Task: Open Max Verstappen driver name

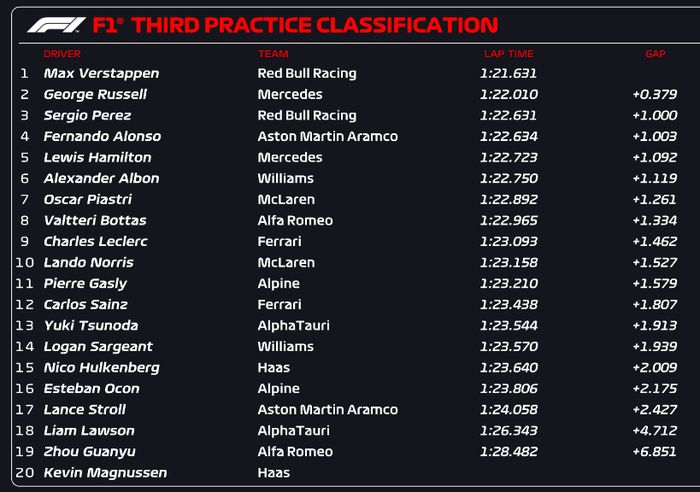Action: pos(101,73)
